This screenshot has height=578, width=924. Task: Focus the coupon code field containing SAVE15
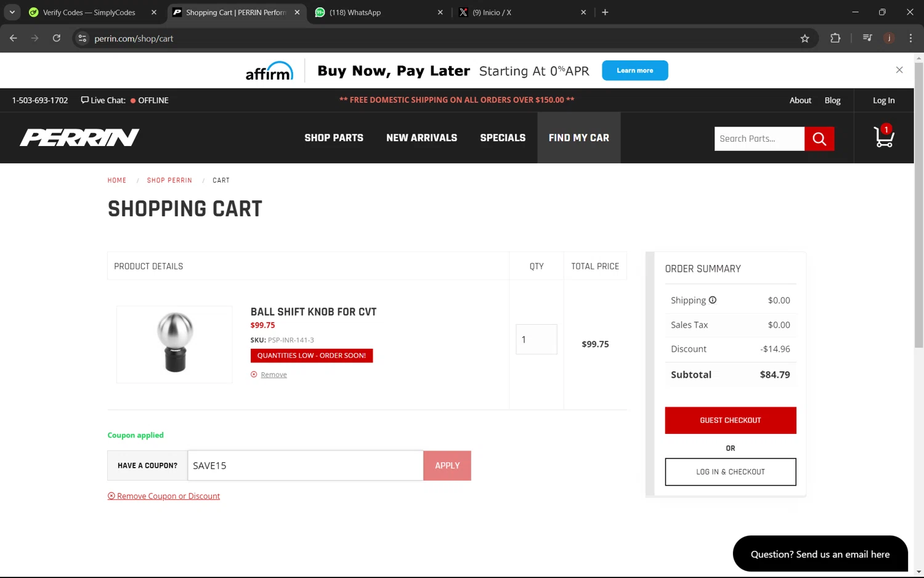[x=305, y=466]
